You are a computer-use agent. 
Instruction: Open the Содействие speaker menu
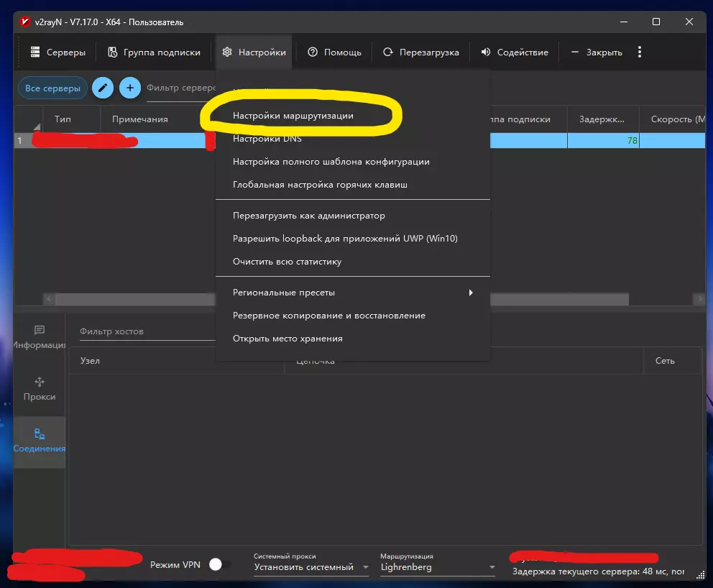click(515, 52)
